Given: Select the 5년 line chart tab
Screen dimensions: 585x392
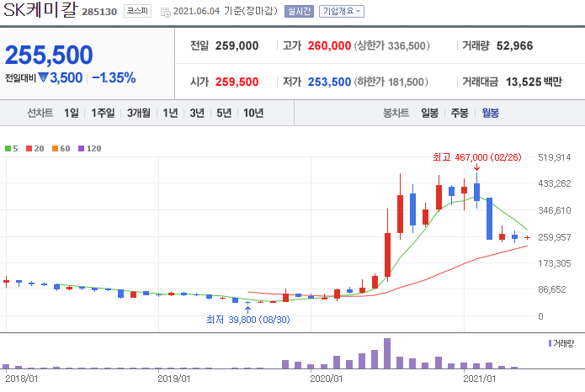Looking at the screenshot, I should (x=224, y=113).
